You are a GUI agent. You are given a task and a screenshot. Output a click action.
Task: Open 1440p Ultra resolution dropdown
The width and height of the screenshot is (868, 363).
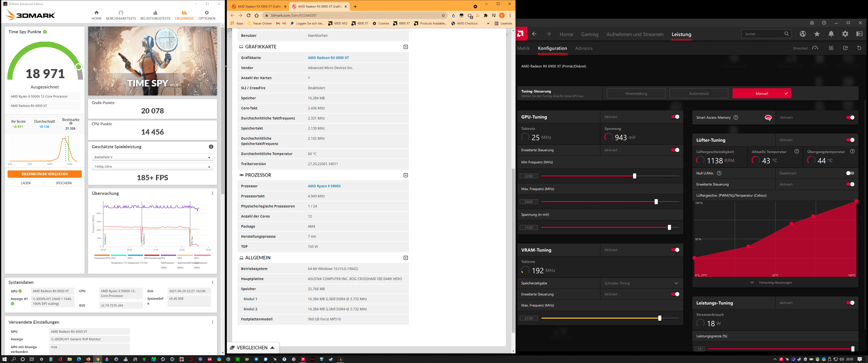pos(152,166)
